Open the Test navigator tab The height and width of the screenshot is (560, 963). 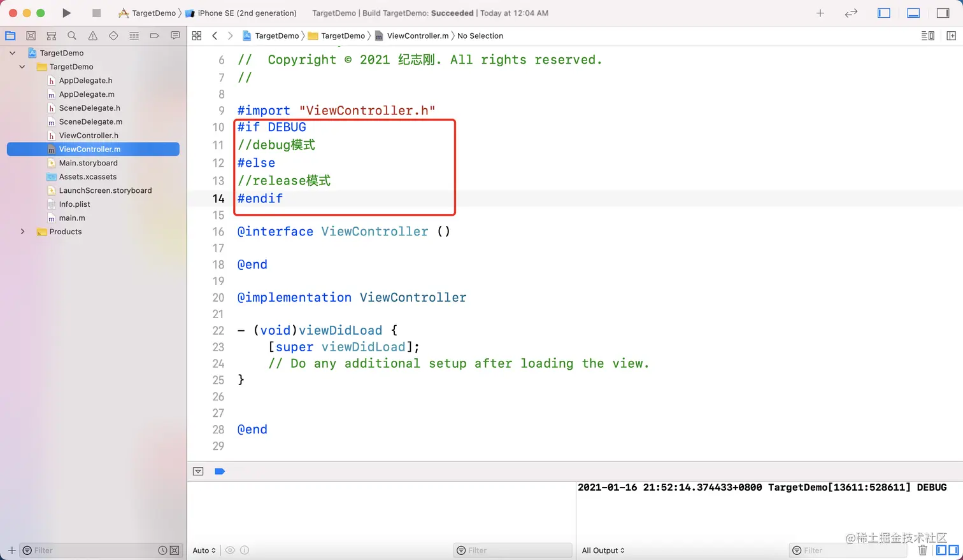point(113,36)
